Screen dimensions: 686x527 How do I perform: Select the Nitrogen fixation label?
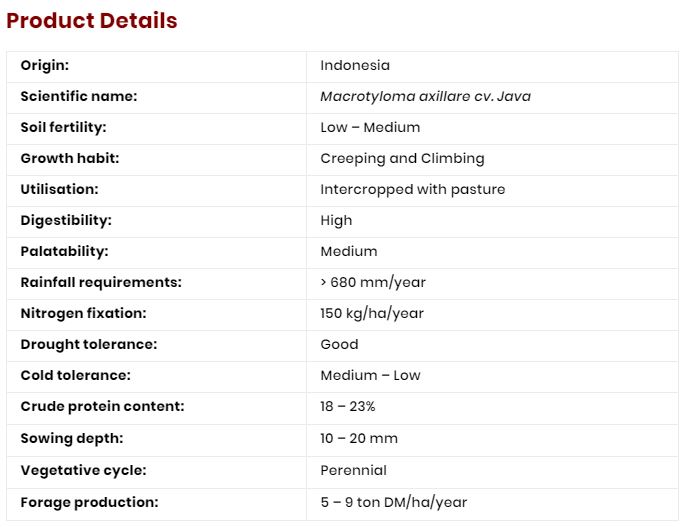click(x=84, y=314)
